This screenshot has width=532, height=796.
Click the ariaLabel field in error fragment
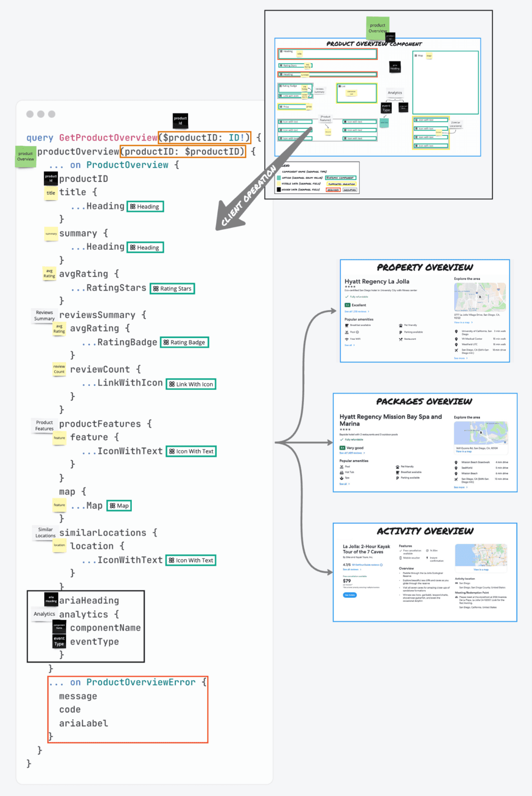click(x=84, y=723)
